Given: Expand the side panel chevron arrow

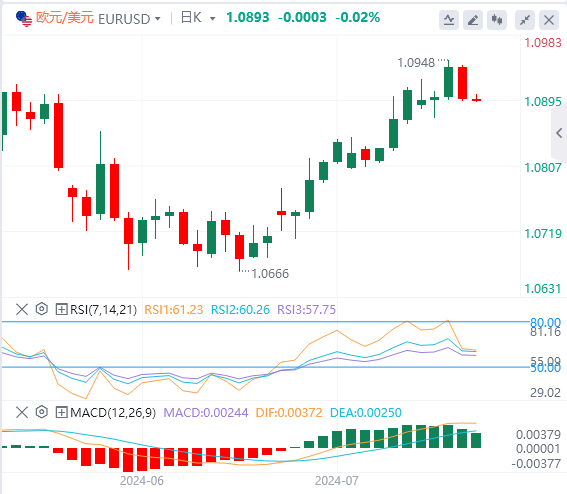Looking at the screenshot, I should (559, 133).
